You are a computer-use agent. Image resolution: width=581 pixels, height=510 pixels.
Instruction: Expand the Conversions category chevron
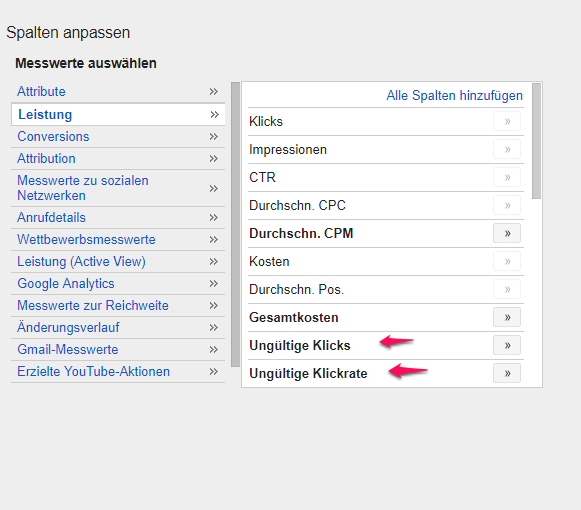click(x=213, y=136)
